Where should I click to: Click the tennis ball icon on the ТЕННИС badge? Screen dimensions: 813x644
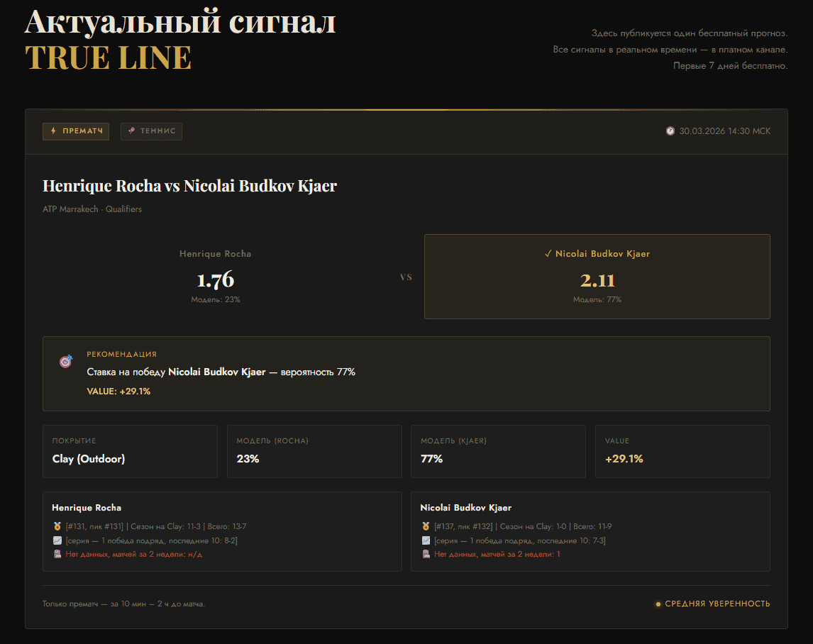coord(131,131)
